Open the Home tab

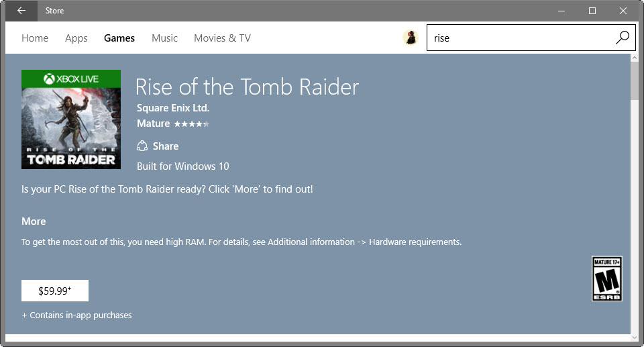click(x=35, y=38)
